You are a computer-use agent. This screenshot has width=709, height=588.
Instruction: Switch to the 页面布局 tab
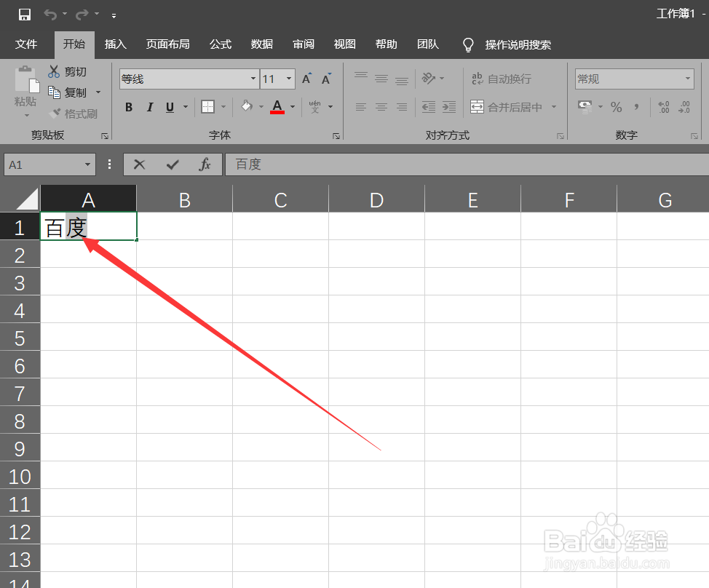[167, 44]
